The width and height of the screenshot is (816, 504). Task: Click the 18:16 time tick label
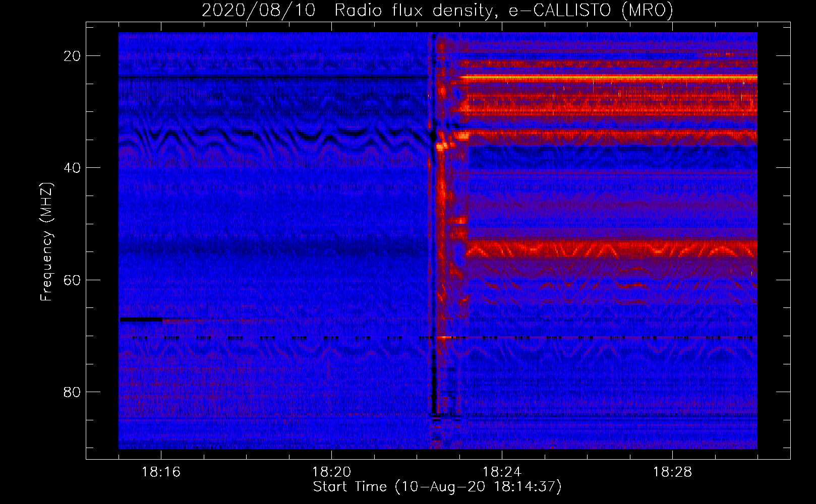point(161,472)
